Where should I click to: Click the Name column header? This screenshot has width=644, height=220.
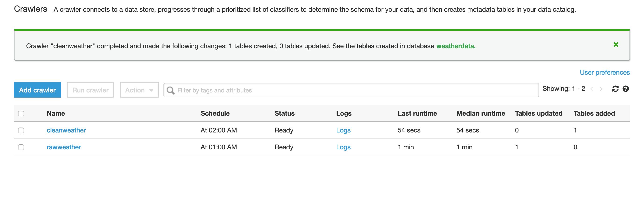56,113
